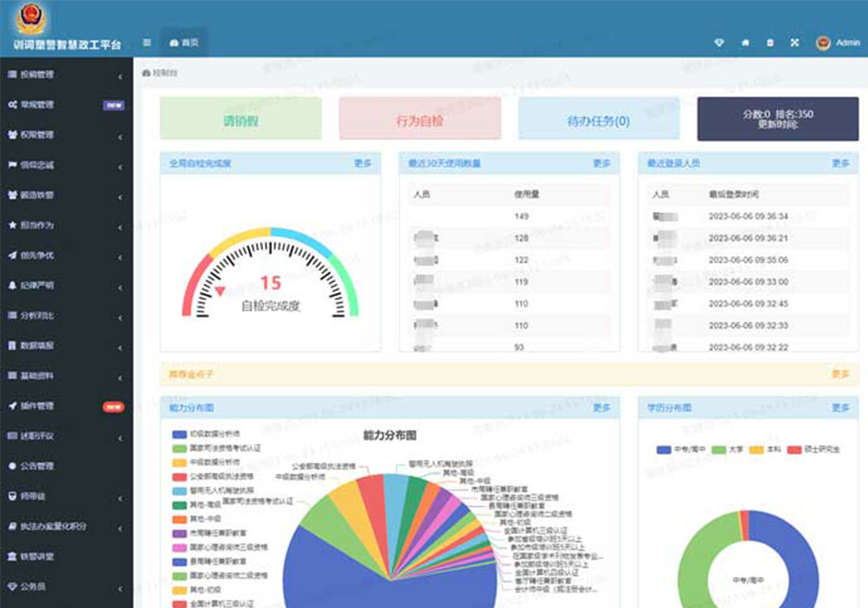868x608 pixels.
Task: Click the list icon beside 基础资料
Action: [12, 376]
